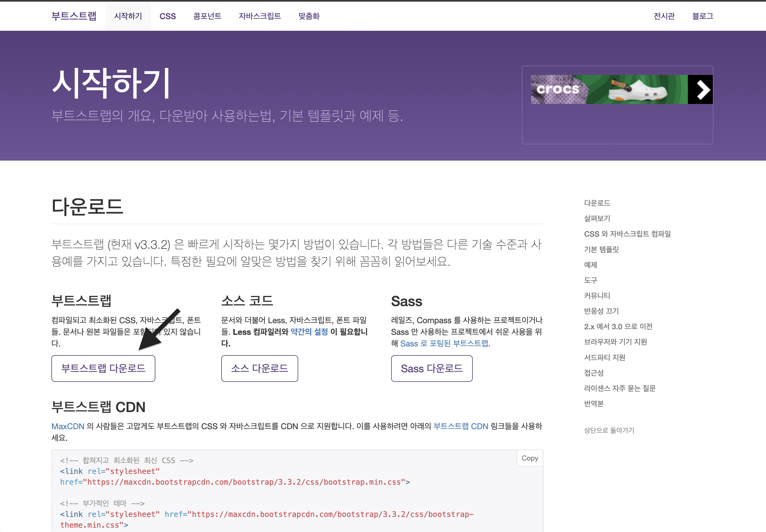Visit the 블로그 link in navbar

[x=703, y=16]
